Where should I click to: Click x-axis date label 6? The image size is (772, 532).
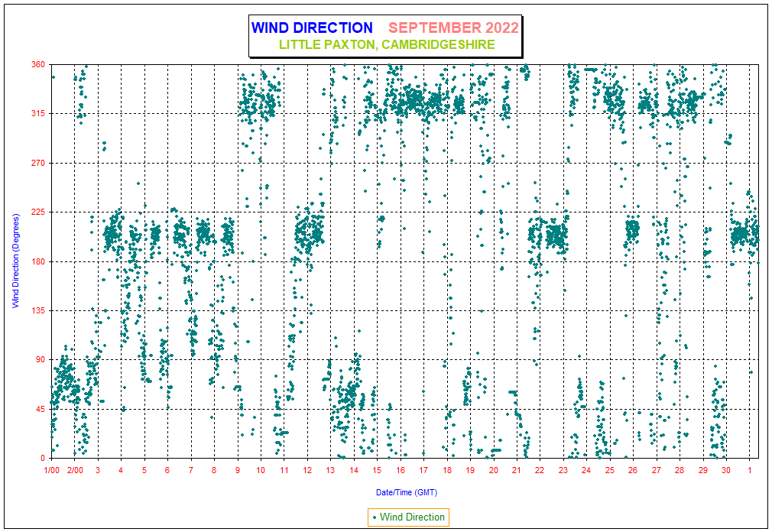pos(167,471)
